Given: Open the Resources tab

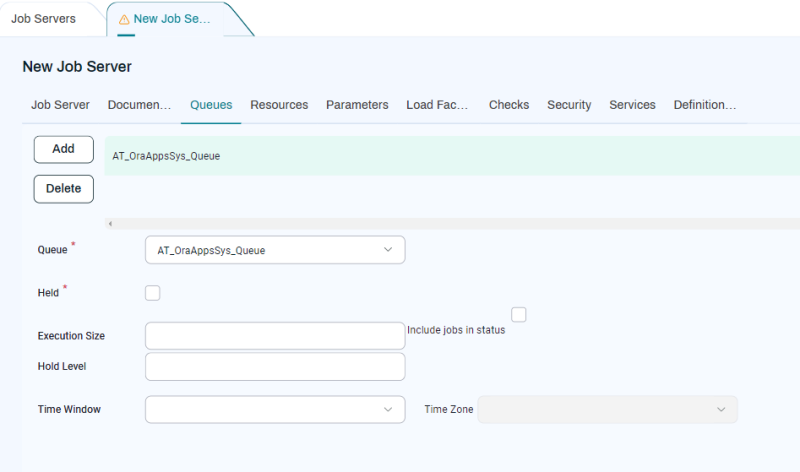Looking at the screenshot, I should (x=279, y=105).
